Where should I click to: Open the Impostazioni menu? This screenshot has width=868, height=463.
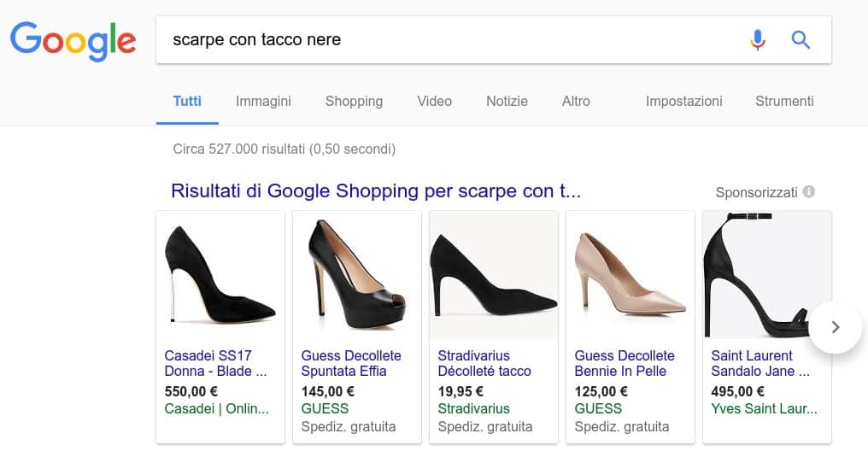tap(683, 102)
